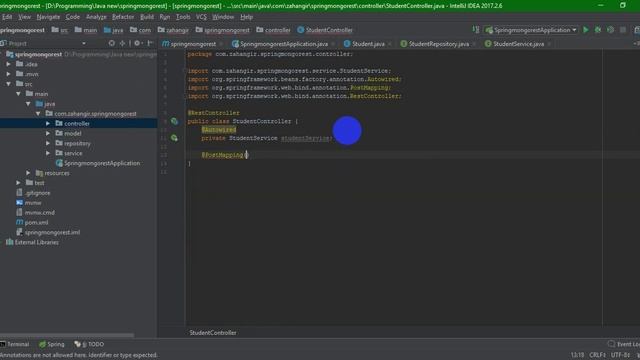This screenshot has height=360, width=640.
Task: Expand the model package arrow
Action: point(48,133)
